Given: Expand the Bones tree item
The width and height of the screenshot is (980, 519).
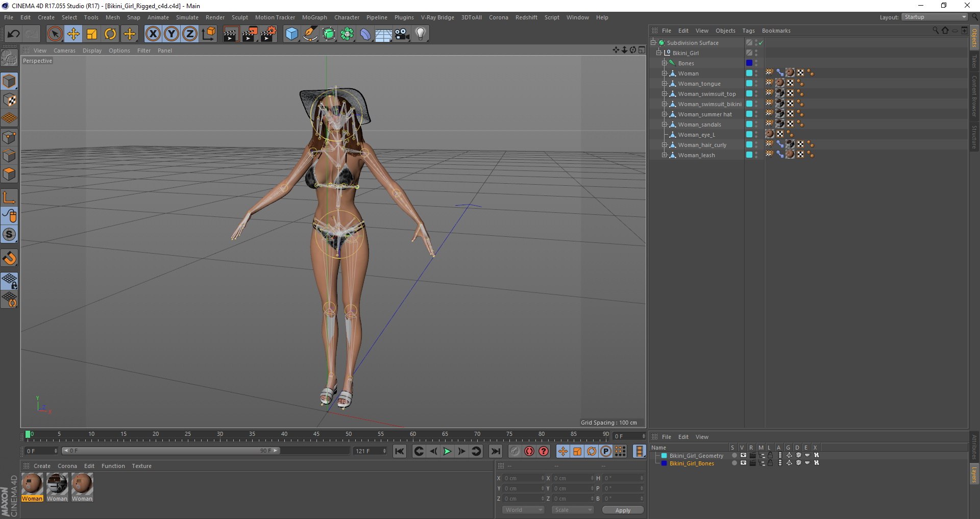Looking at the screenshot, I should point(665,63).
